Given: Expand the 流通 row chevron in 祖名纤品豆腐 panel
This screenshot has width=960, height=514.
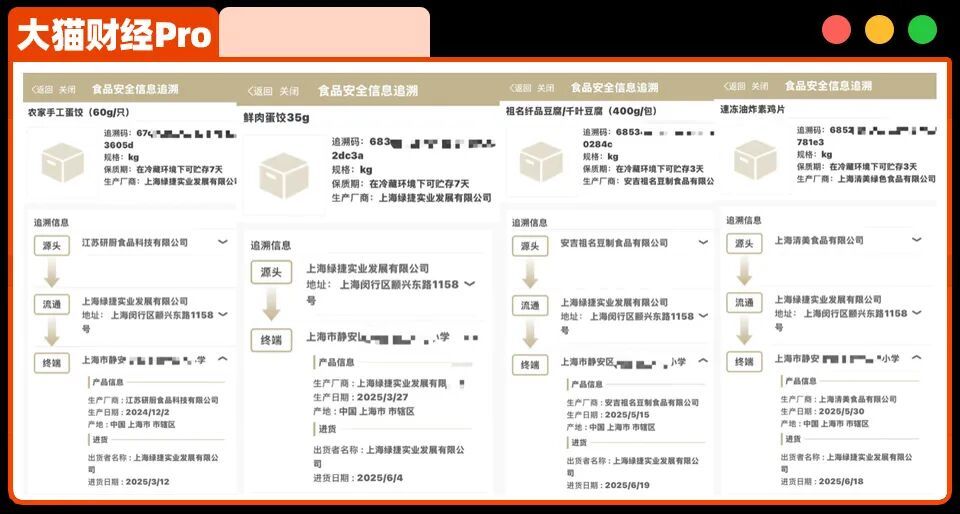Looking at the screenshot, I should (703, 316).
